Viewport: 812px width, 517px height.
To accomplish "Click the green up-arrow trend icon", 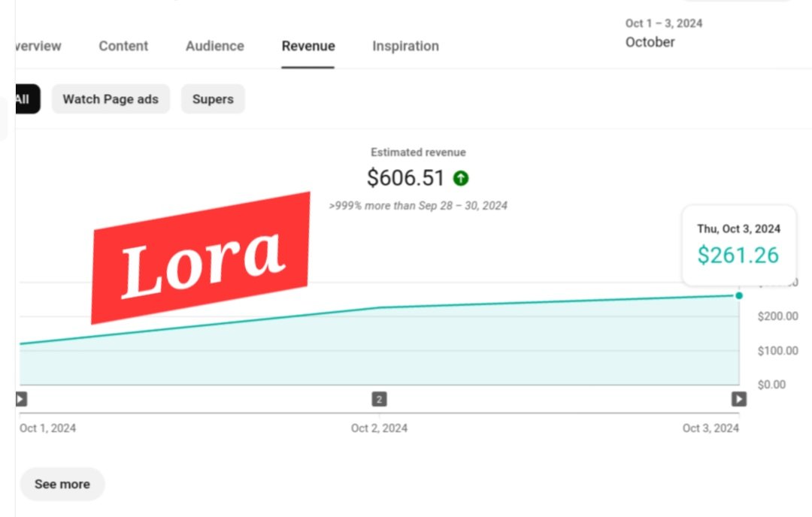I will 461,179.
